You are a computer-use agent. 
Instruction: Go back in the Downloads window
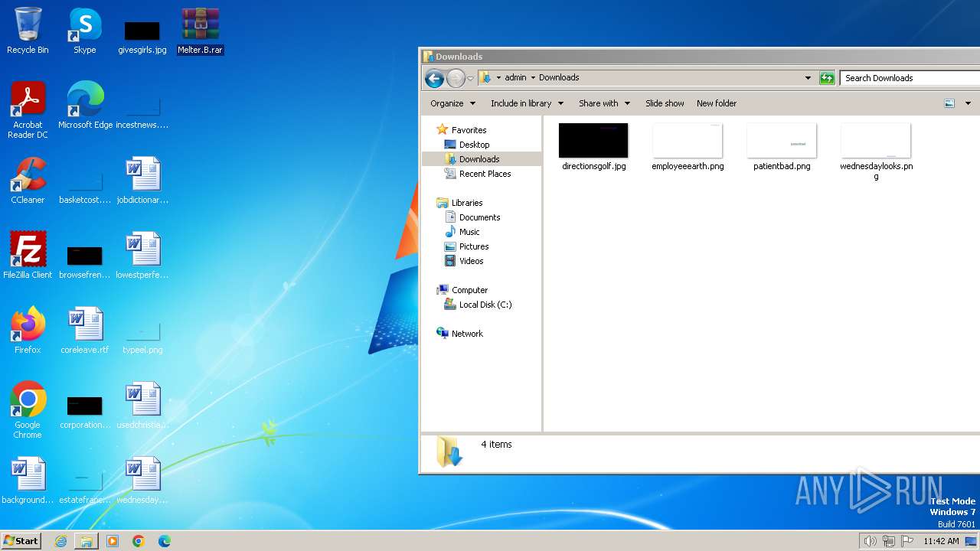click(x=434, y=78)
